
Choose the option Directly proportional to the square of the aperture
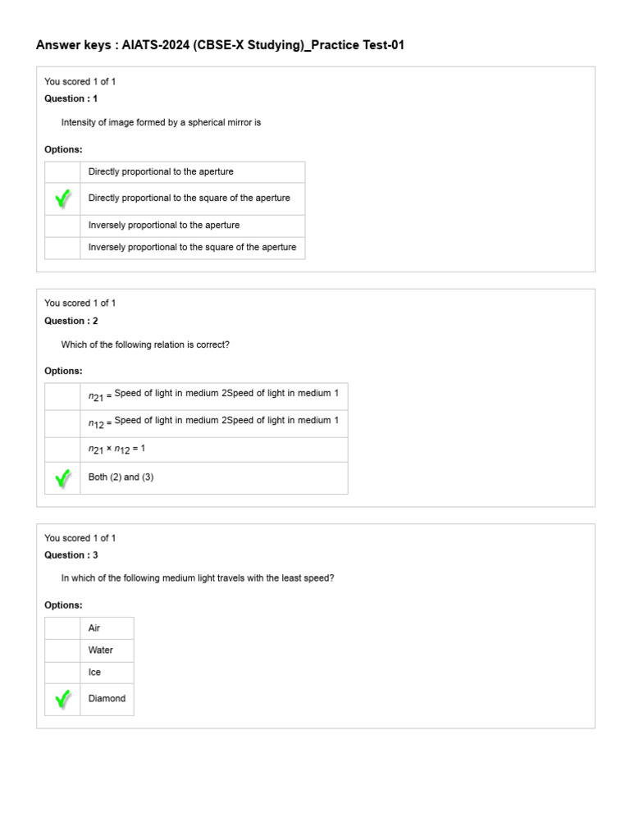(x=189, y=199)
